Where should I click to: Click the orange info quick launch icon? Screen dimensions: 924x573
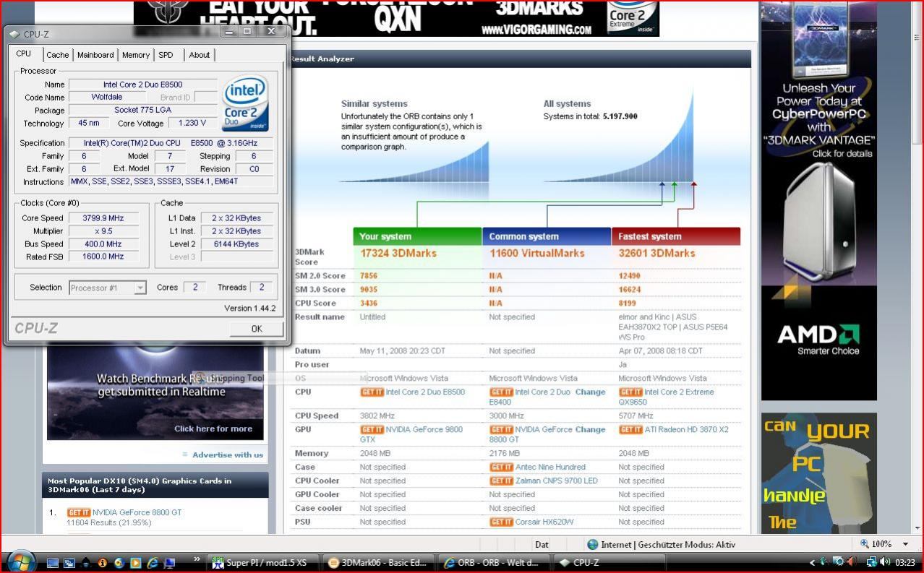coord(102,563)
